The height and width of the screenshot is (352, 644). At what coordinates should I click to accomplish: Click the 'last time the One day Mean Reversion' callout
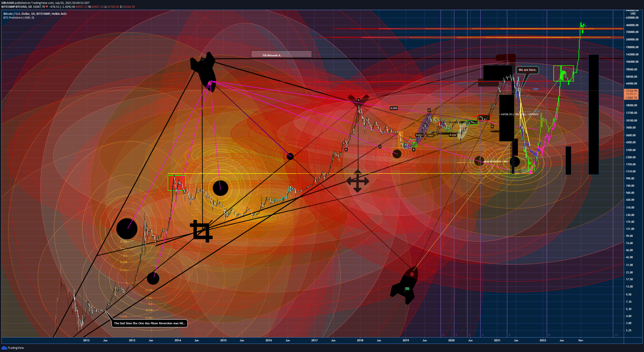(149, 323)
